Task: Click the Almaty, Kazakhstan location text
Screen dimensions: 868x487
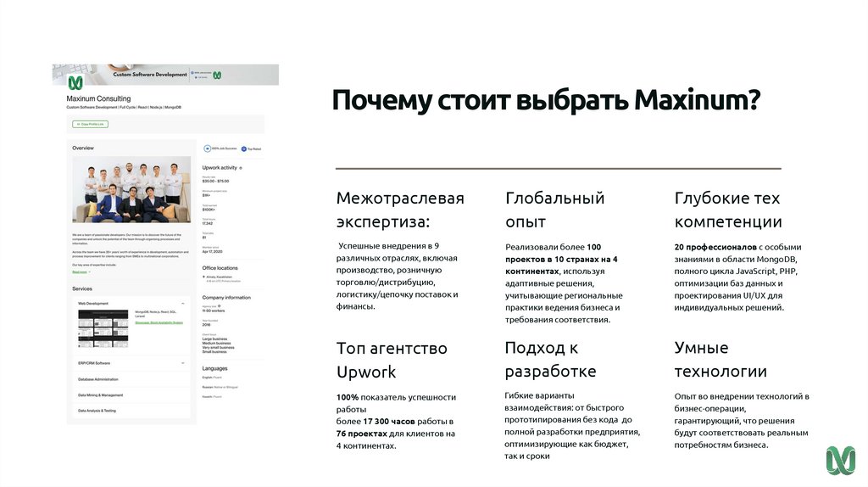Action: pos(220,277)
